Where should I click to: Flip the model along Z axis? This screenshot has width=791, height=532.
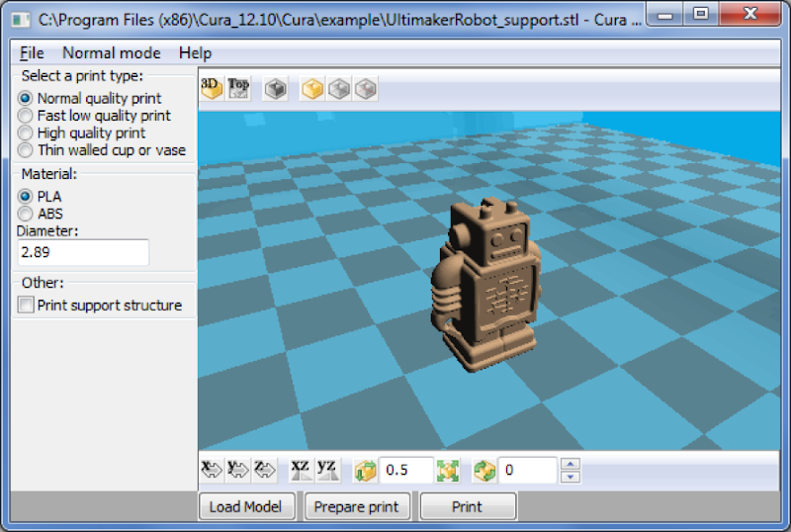point(265,470)
